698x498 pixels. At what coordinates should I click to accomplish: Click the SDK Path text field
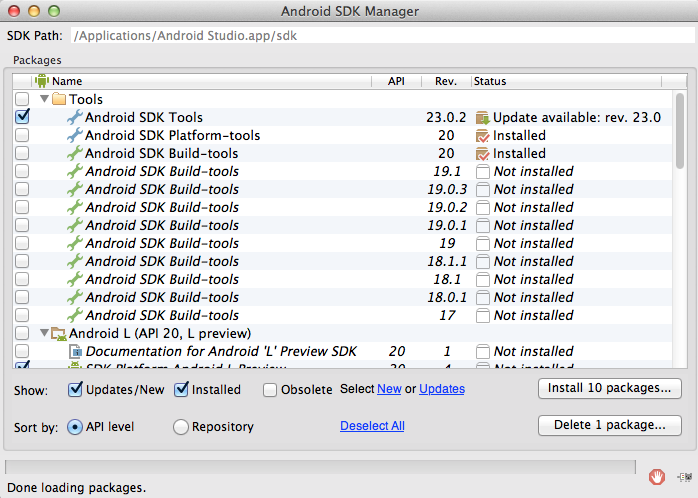pos(383,36)
